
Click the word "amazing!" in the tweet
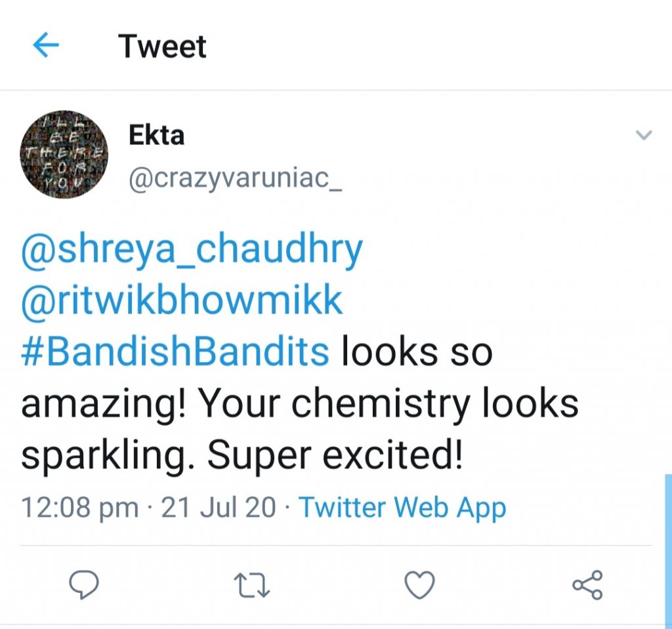coord(100,405)
